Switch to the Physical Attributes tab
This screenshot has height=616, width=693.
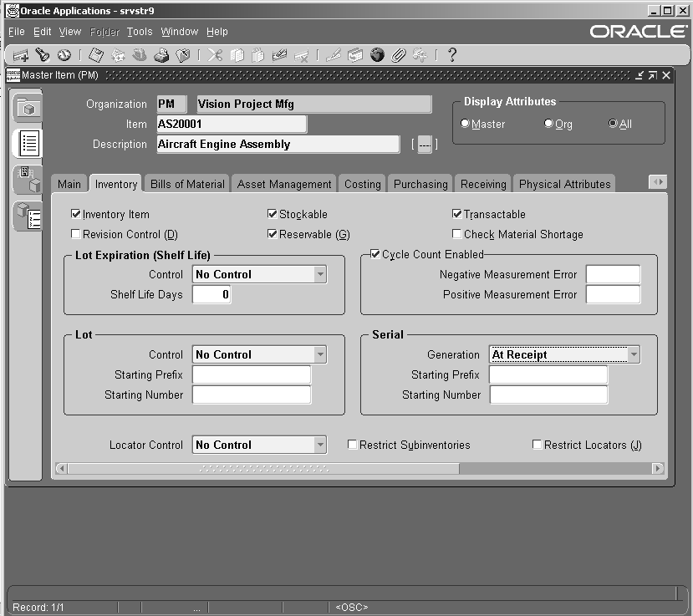(x=565, y=184)
